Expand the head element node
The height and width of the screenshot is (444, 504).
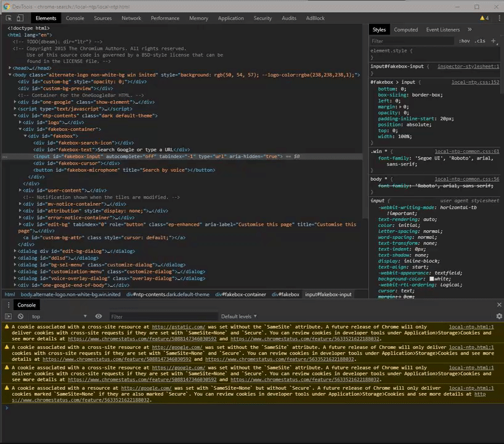pyautogui.click(x=10, y=68)
